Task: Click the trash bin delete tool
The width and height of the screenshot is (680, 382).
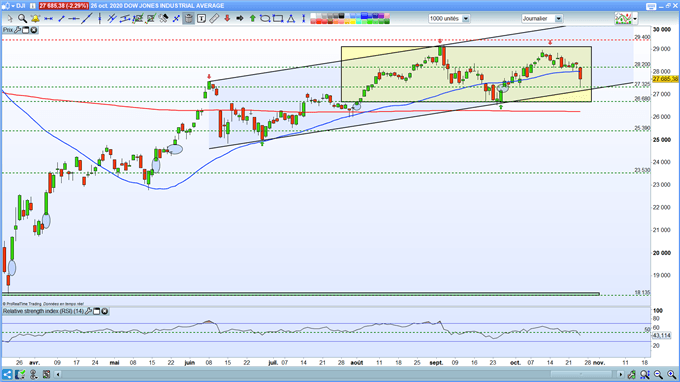Action: tap(189, 19)
